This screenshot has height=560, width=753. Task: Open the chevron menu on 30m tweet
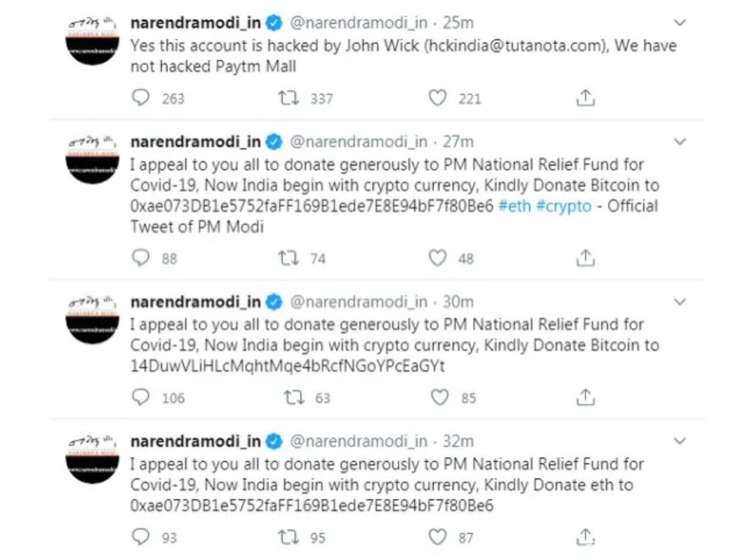pos(679,301)
